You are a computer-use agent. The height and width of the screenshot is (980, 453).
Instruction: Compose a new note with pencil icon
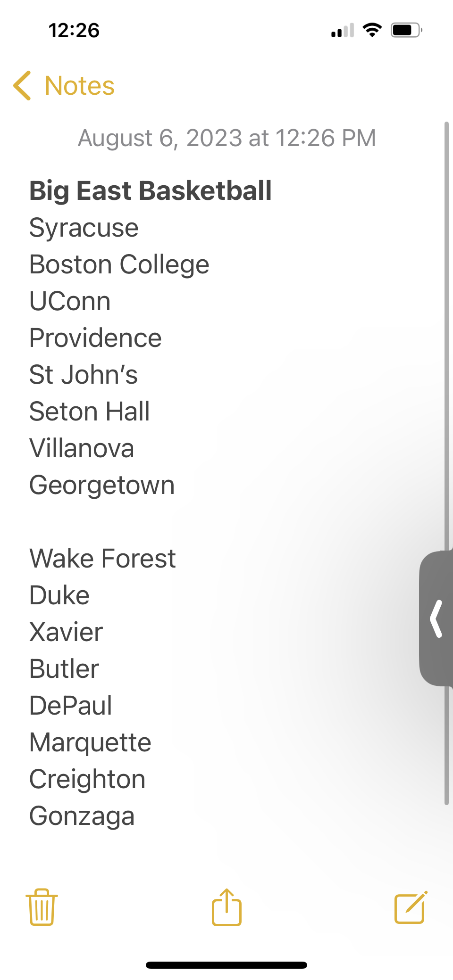(411, 907)
